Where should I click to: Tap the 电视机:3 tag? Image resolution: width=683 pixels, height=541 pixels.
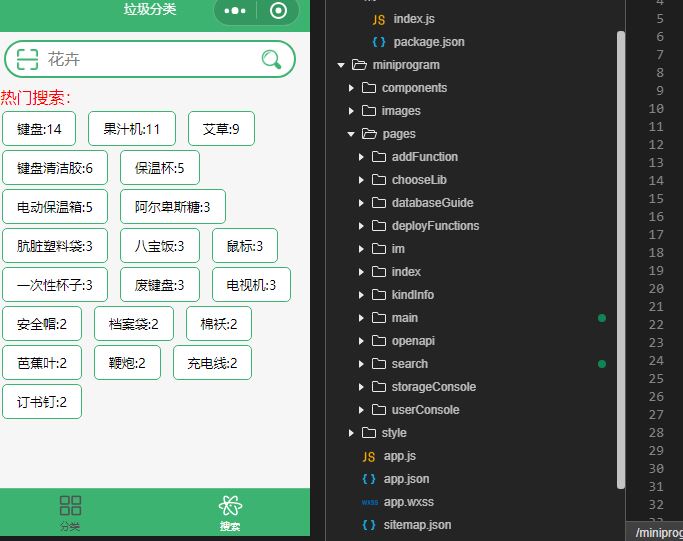tap(251, 285)
